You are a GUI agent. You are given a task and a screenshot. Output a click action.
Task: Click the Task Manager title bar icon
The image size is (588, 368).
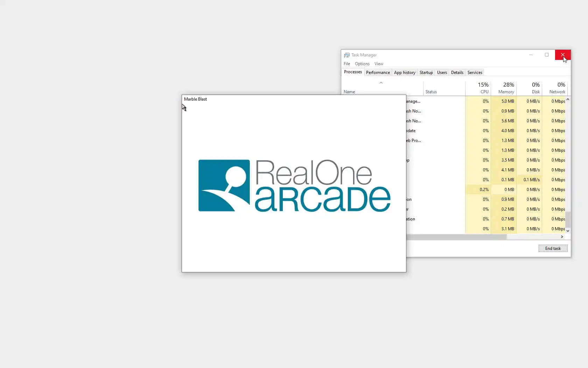click(x=346, y=55)
